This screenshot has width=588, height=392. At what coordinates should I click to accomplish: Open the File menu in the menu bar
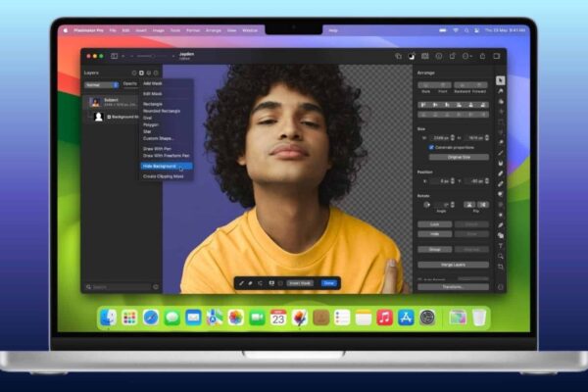point(113,30)
